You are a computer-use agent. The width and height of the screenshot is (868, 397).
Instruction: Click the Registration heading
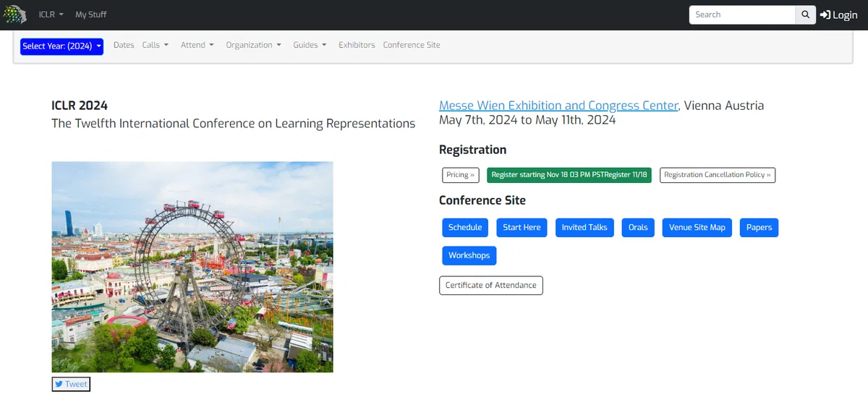(x=472, y=150)
